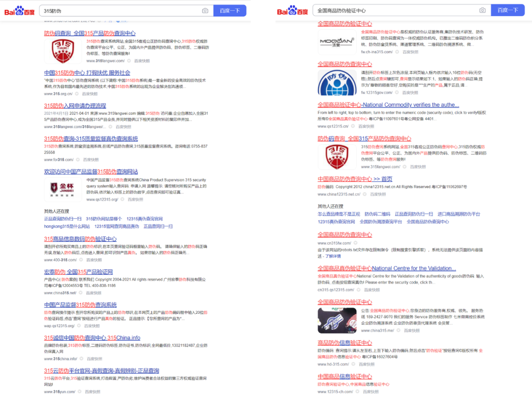Click circle icon beside www.hd-315.com URL
Screen dimensions: 532x399
[x=353, y=364]
